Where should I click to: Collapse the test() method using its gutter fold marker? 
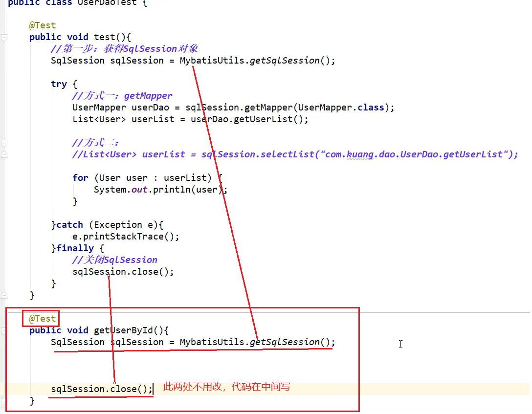[x=4, y=38]
